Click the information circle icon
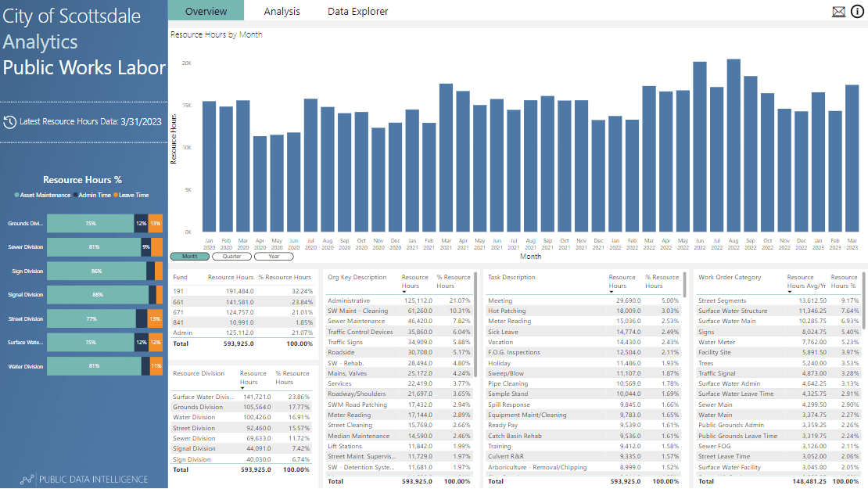The width and height of the screenshot is (868, 489). click(x=857, y=12)
